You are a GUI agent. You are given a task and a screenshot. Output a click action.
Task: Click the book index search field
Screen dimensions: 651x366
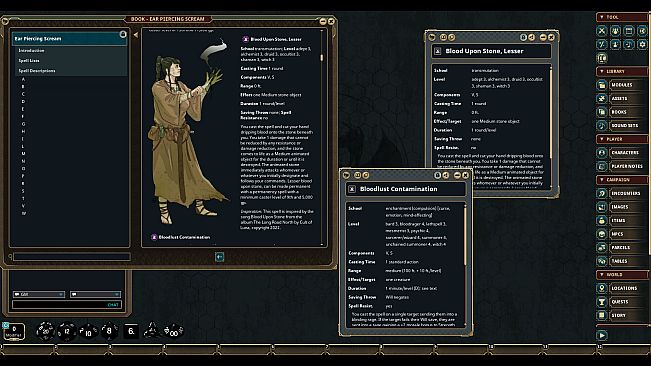(x=71, y=257)
